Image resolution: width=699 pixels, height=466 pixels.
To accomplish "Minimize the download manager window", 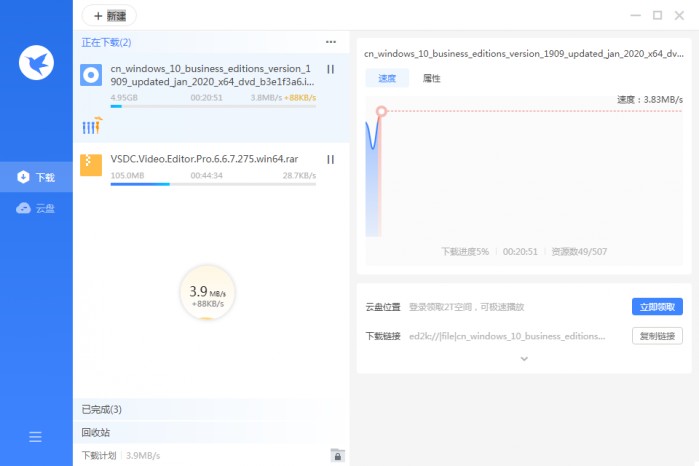I will (x=636, y=16).
